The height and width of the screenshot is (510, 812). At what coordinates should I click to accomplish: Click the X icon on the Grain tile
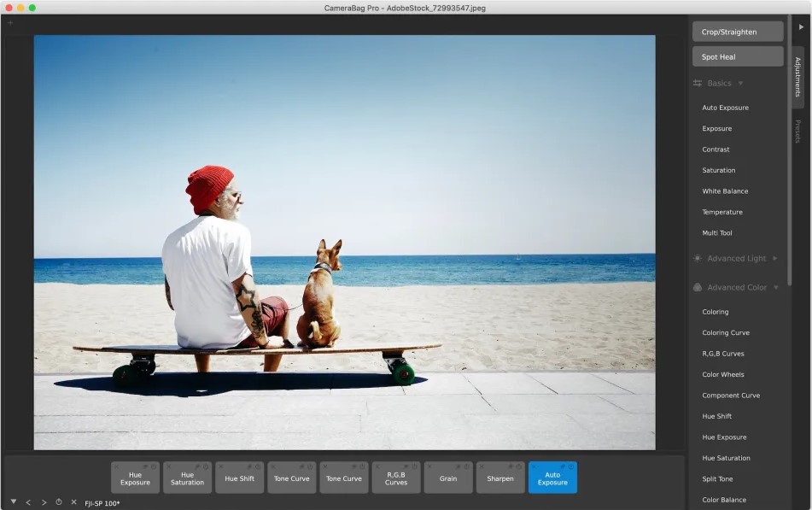pyautogui.click(x=429, y=466)
